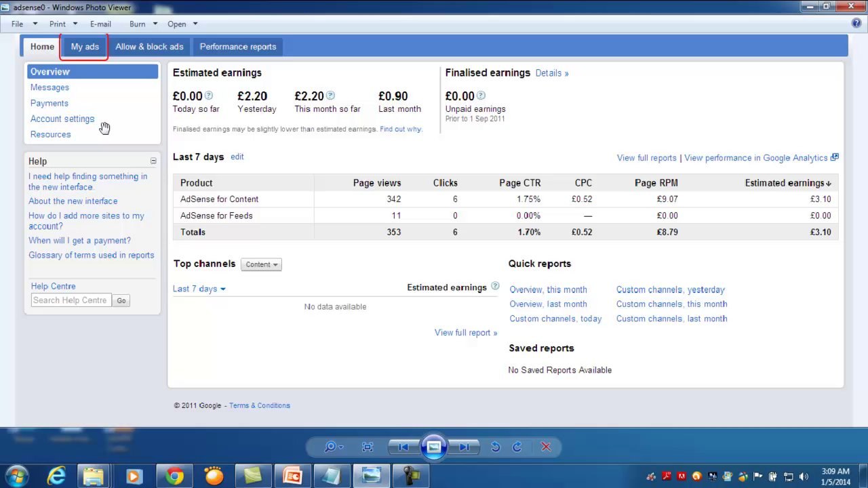Click the Details link for Finalised earnings

coord(552,73)
